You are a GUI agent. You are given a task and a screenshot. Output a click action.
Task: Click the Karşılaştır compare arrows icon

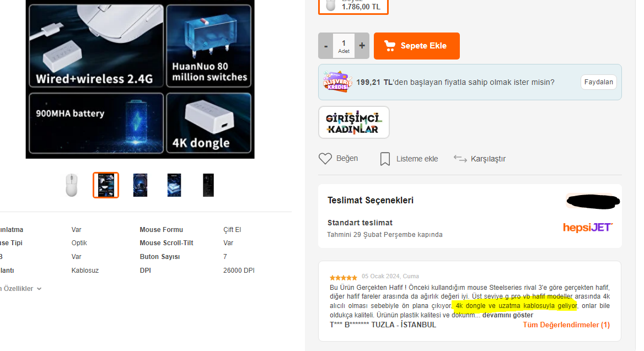(x=460, y=159)
